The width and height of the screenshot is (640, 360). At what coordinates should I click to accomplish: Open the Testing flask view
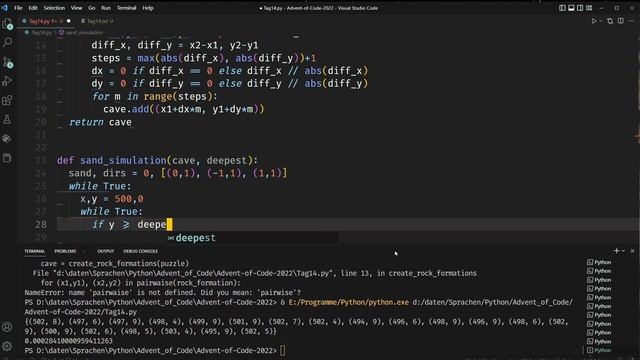tap(7, 120)
